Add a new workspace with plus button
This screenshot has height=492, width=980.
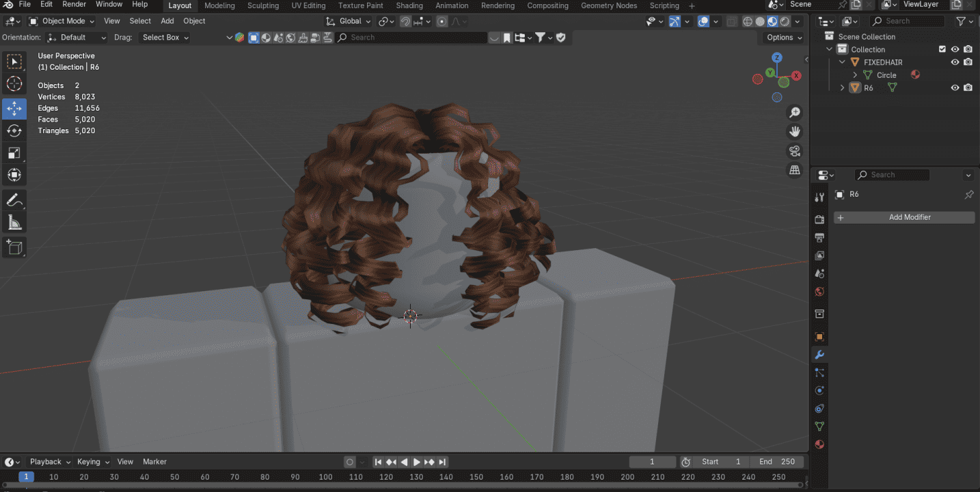coord(692,5)
